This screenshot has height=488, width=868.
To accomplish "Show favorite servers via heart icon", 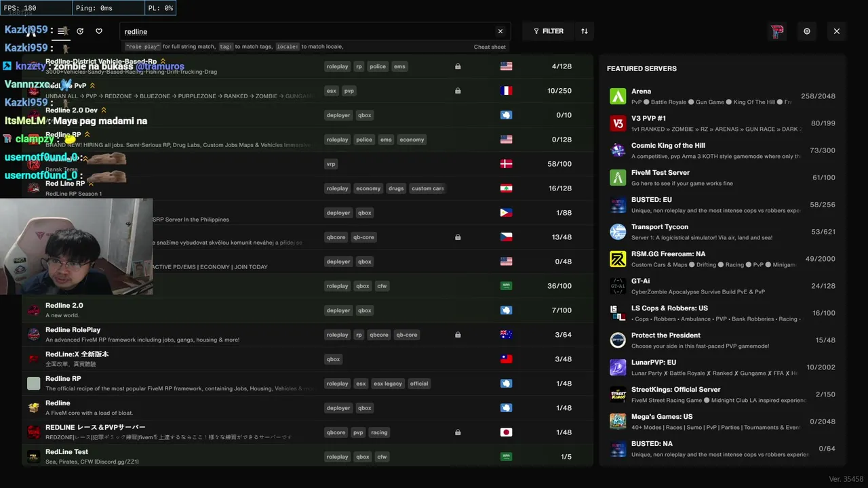I will (99, 31).
